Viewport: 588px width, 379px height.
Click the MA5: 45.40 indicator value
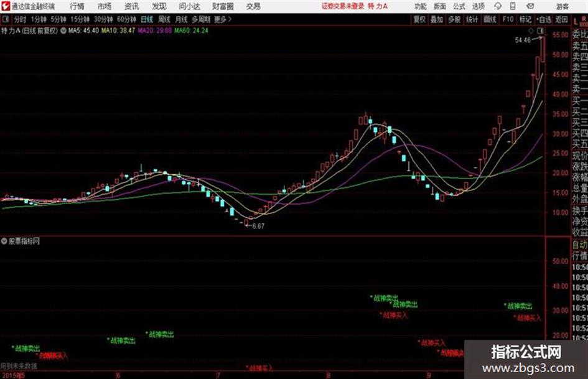(83, 30)
